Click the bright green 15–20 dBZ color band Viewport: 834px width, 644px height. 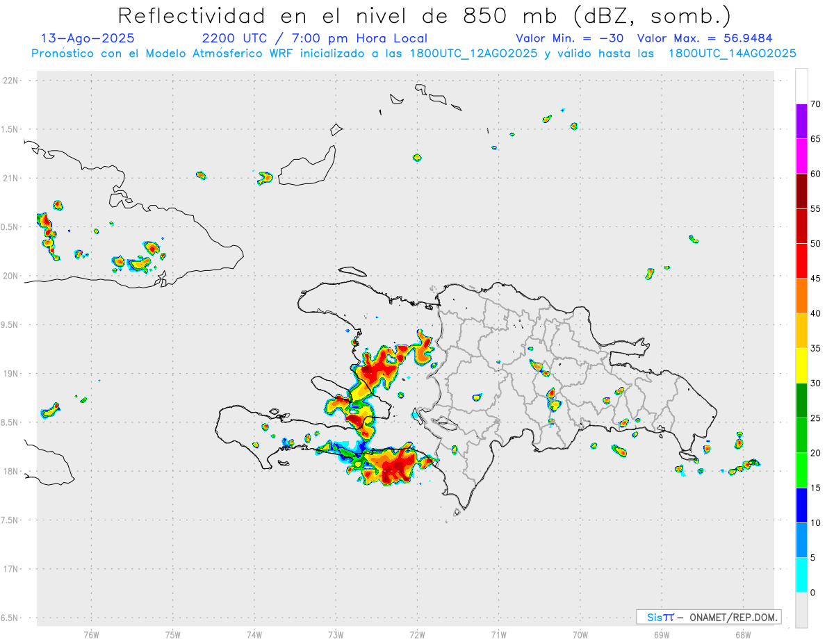click(x=802, y=470)
